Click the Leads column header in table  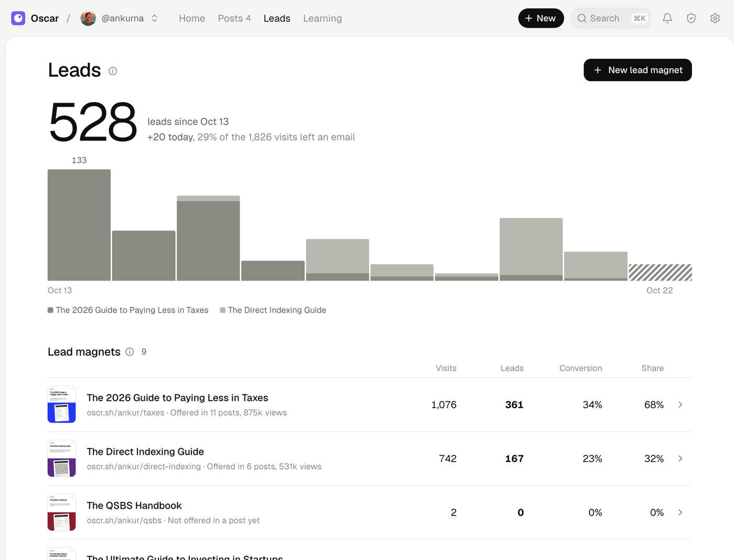click(x=512, y=368)
